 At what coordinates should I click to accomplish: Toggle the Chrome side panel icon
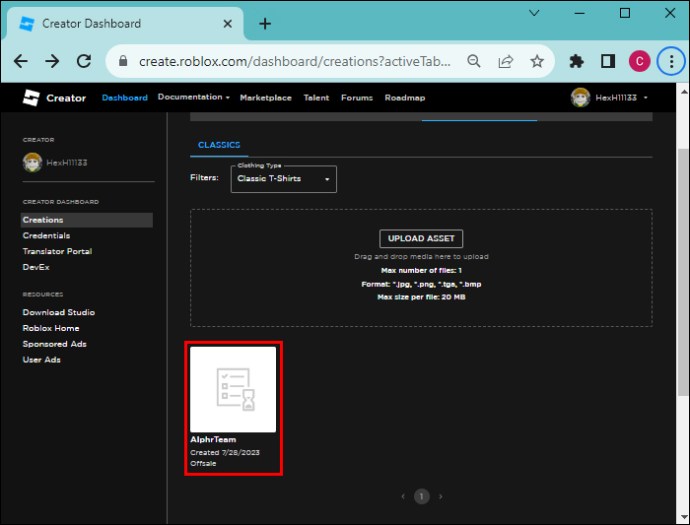point(608,61)
